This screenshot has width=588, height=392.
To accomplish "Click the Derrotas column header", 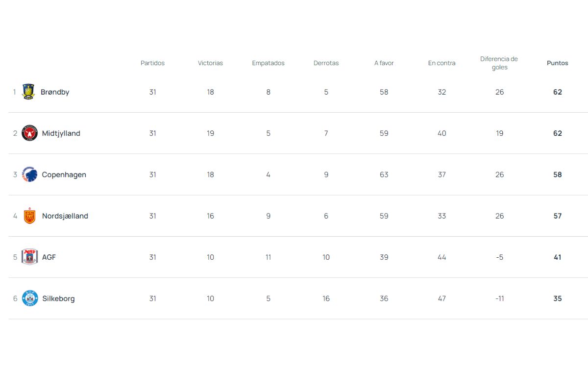I will pyautogui.click(x=326, y=63).
